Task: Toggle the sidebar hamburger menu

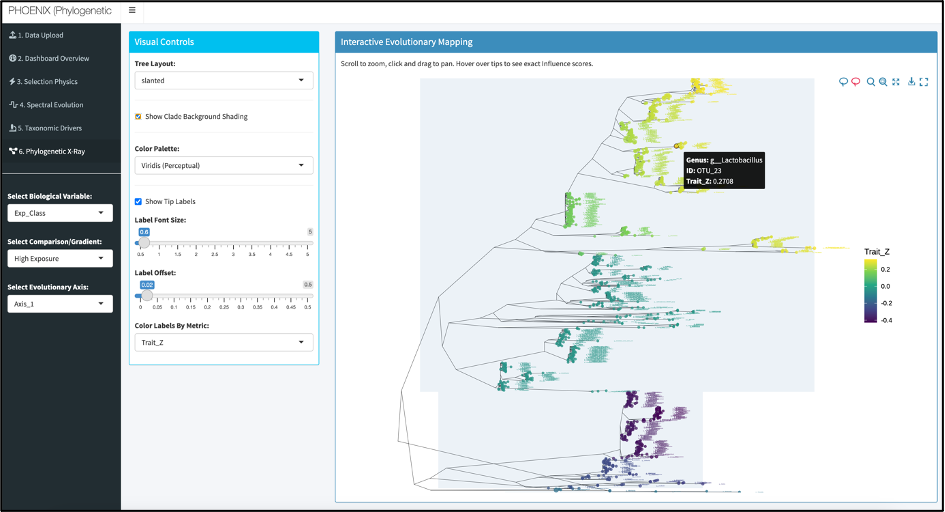Action: pos(133,10)
